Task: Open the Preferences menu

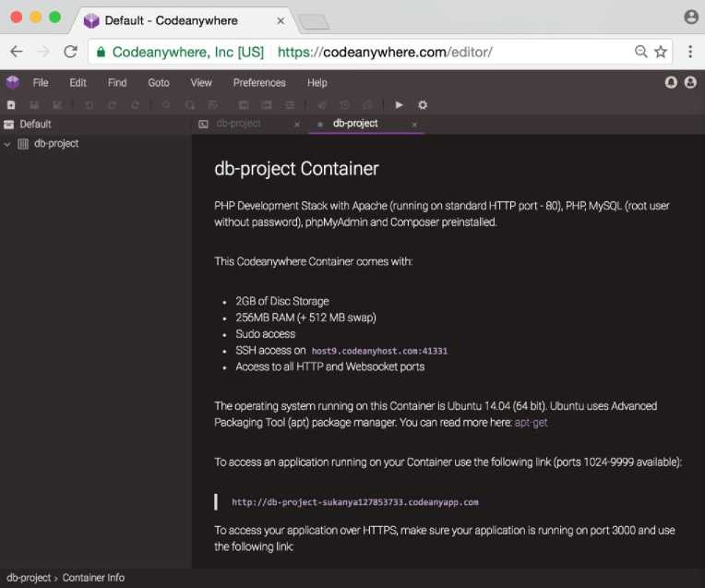Action: coord(259,83)
